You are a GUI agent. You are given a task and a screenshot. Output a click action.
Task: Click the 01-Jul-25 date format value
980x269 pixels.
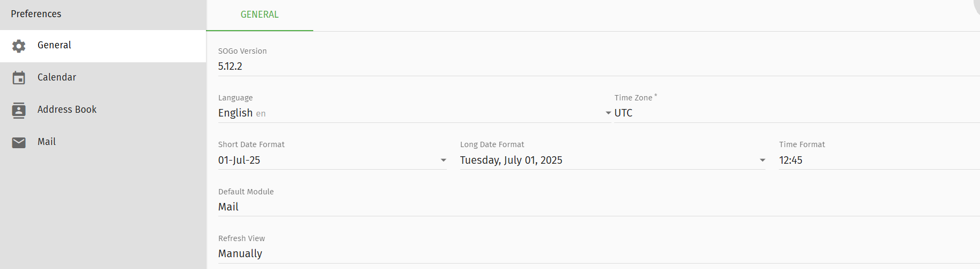pyautogui.click(x=239, y=160)
